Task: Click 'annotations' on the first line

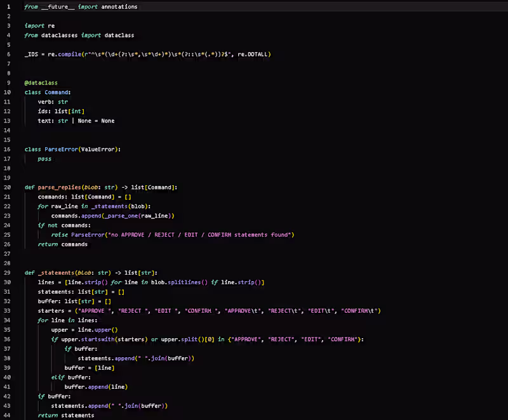Action: click(119, 7)
